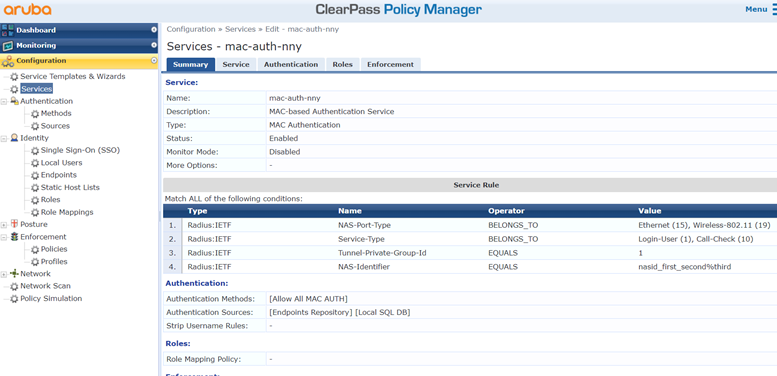The width and height of the screenshot is (777, 376).
Task: Click value nasid_first_second%third
Action: point(685,267)
